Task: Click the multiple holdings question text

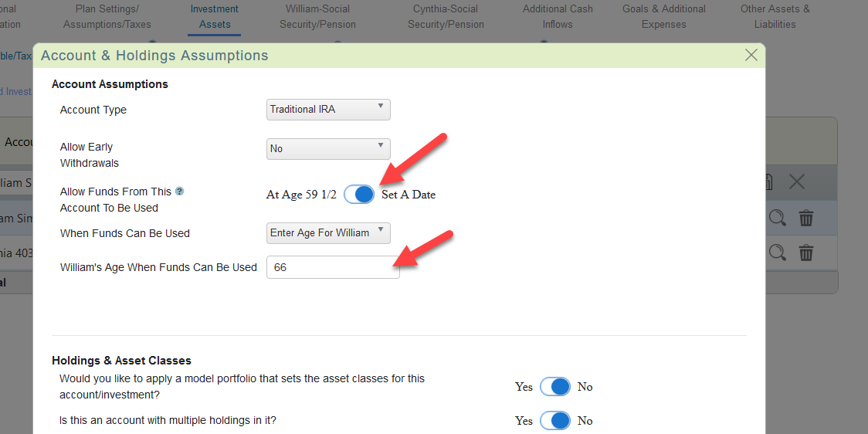Action: coord(167,421)
